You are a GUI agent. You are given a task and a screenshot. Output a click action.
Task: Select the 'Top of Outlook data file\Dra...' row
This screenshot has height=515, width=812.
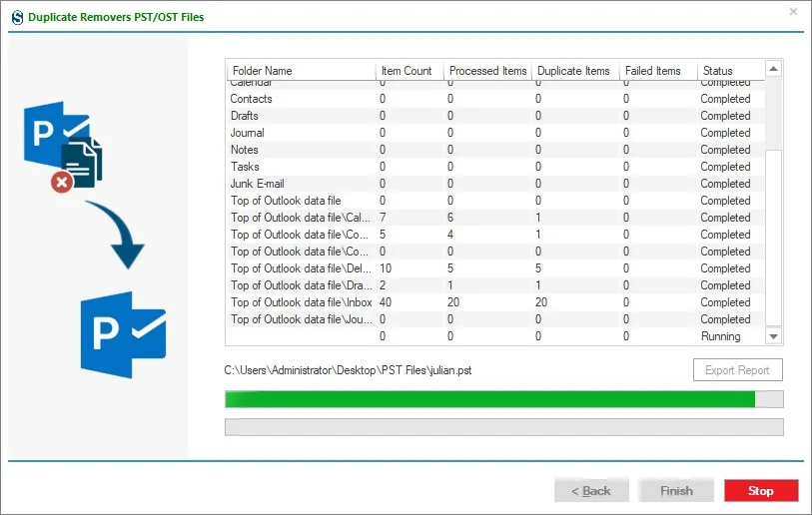point(495,285)
